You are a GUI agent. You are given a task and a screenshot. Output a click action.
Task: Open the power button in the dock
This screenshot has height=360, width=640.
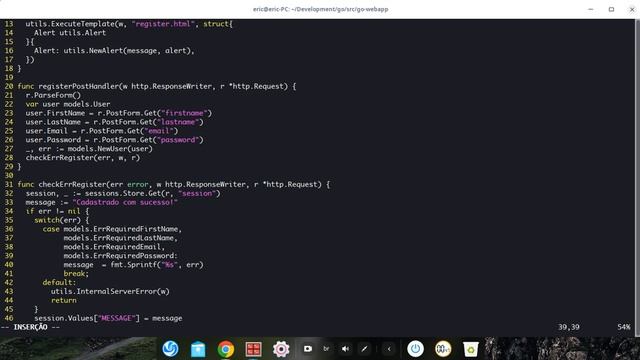(416, 349)
